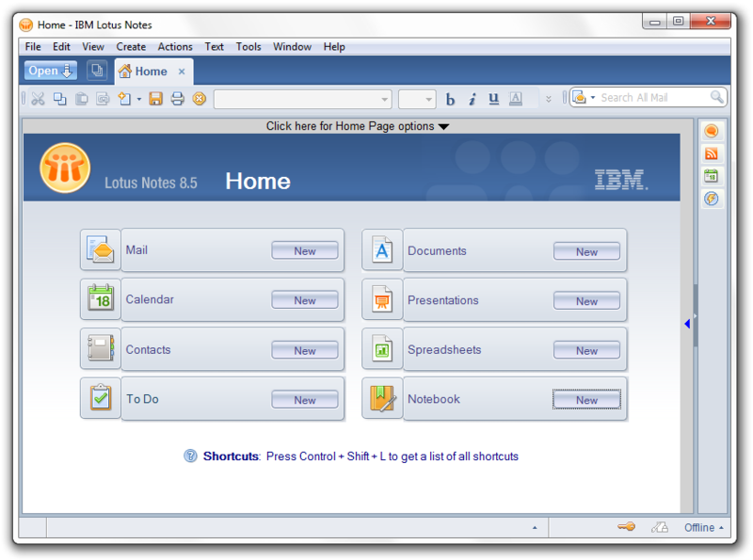
Task: Toggle bold text formatting
Action: (450, 99)
